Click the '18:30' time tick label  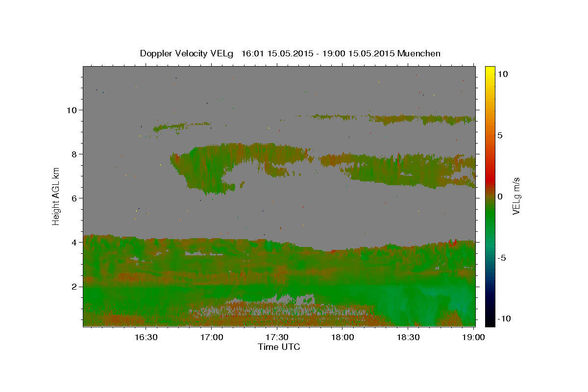coord(408,338)
